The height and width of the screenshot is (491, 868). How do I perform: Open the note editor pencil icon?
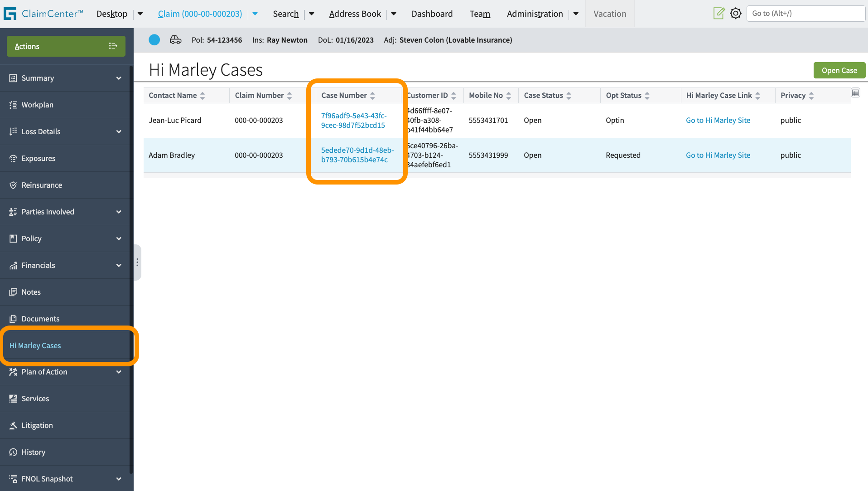pos(719,14)
